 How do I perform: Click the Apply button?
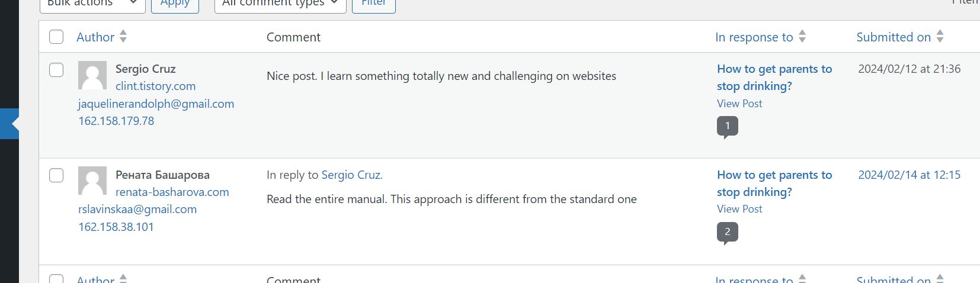(175, 4)
